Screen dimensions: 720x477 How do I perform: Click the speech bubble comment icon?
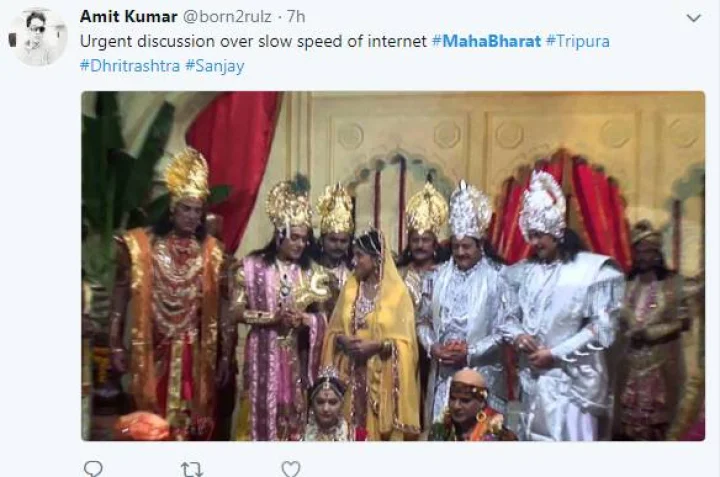click(x=93, y=469)
